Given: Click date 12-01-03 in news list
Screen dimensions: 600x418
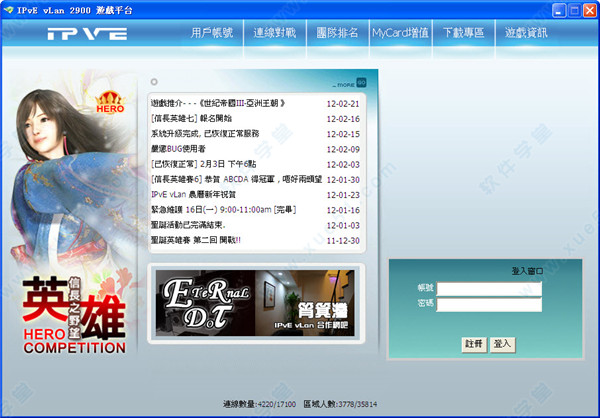Looking at the screenshot, I should pos(343,225).
